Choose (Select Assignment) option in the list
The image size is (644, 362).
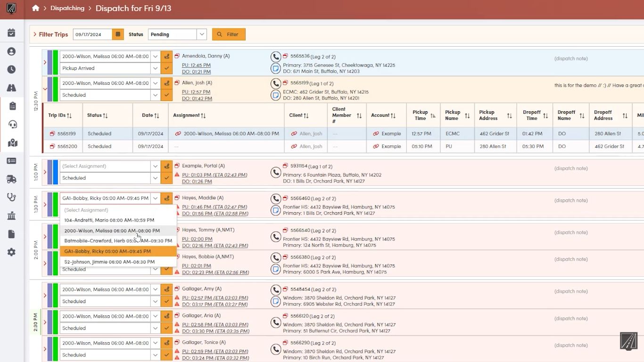click(x=118, y=210)
